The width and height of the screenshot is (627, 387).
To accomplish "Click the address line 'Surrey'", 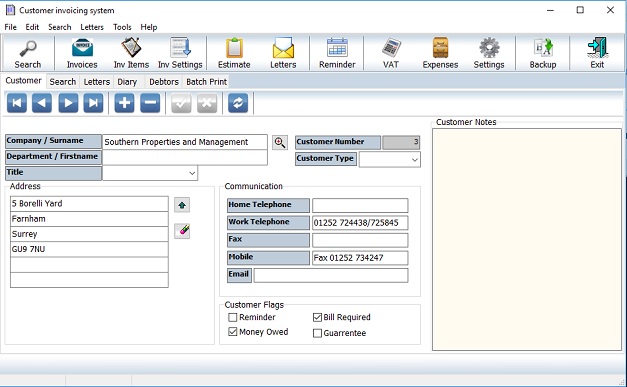I will coord(89,234).
